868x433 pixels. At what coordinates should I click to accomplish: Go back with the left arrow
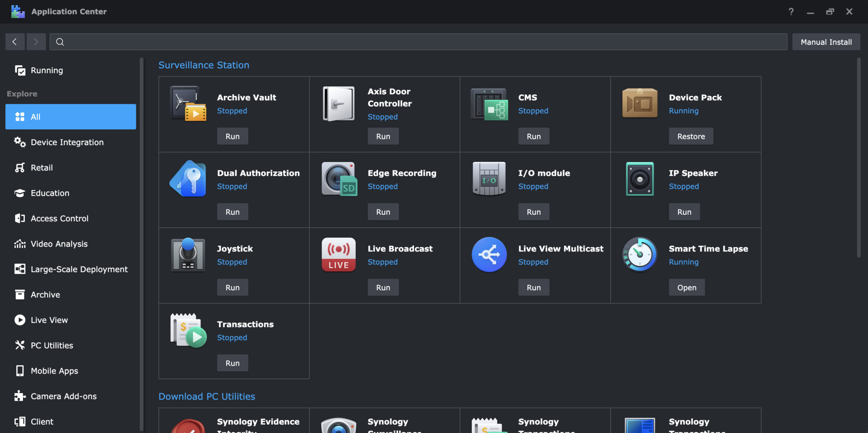point(15,42)
